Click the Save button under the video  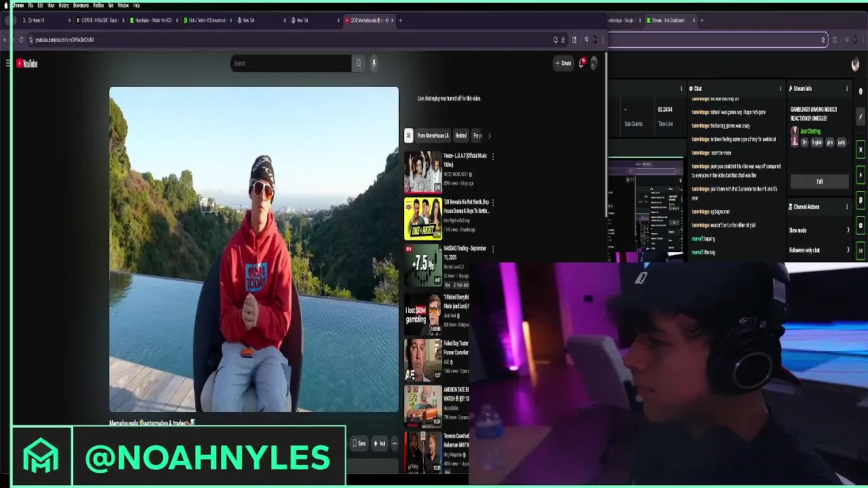(359, 443)
